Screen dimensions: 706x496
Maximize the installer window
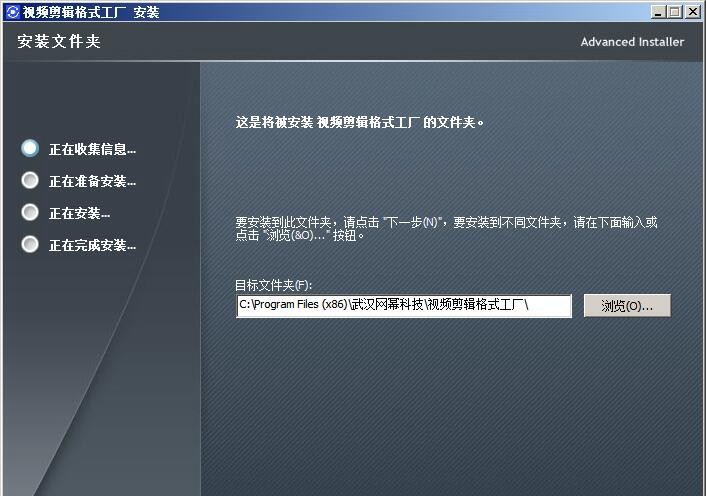tap(674, 12)
